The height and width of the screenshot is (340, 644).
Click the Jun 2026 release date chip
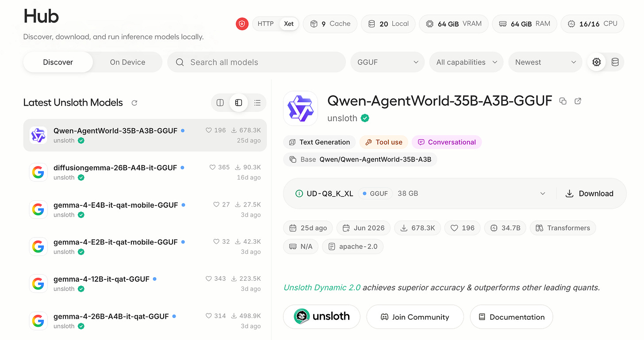click(x=364, y=228)
